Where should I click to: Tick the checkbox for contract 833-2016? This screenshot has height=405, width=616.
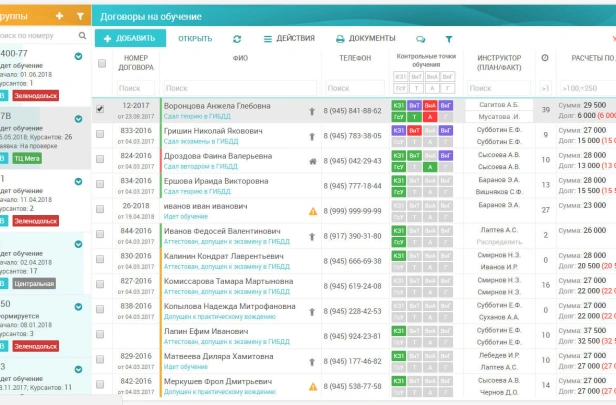click(101, 135)
